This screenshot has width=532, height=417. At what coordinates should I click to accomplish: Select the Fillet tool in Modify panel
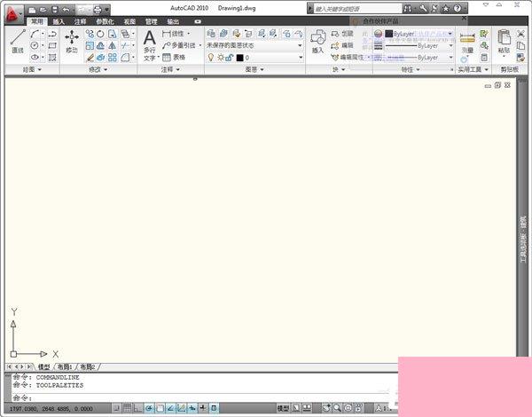(x=125, y=58)
